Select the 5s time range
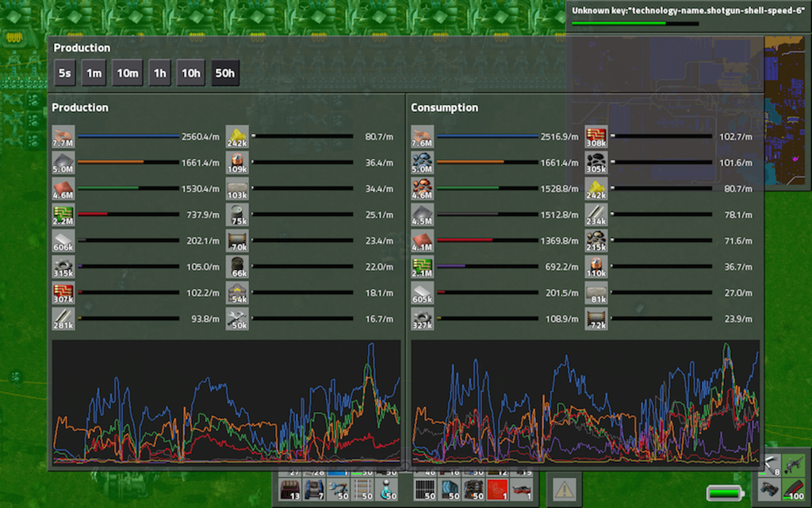The image size is (812, 508). (65, 73)
